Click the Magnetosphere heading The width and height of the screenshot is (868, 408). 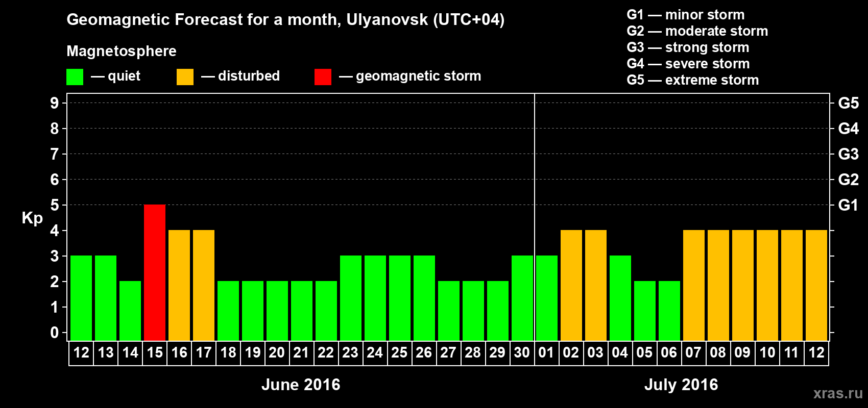point(122,51)
